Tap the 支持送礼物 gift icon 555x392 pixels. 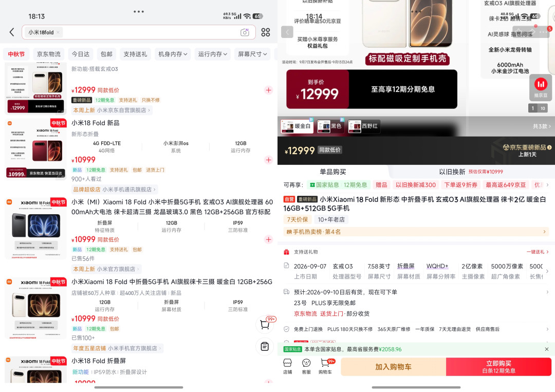[286, 252]
